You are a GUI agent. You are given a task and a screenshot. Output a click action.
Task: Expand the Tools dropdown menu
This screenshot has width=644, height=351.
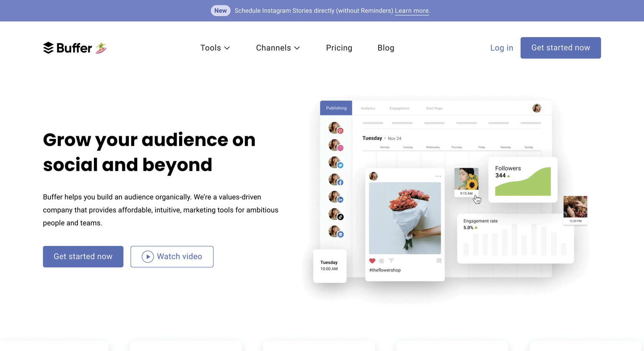tap(215, 48)
